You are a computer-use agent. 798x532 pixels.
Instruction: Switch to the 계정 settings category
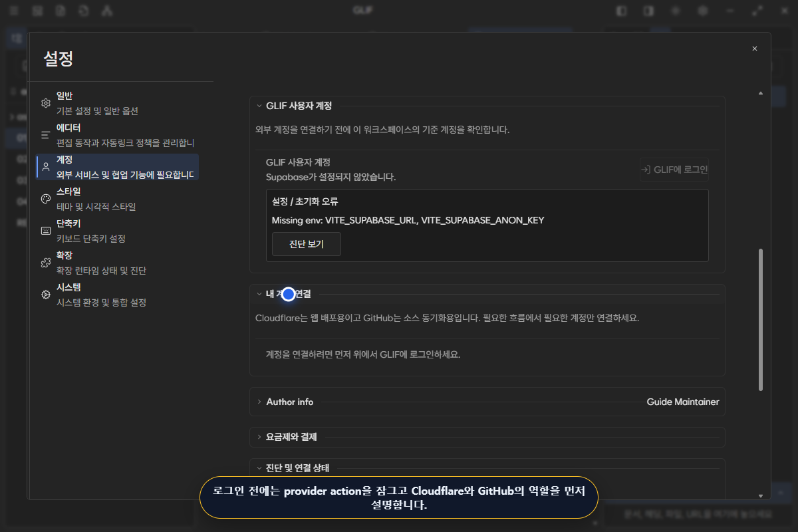pyautogui.click(x=117, y=167)
